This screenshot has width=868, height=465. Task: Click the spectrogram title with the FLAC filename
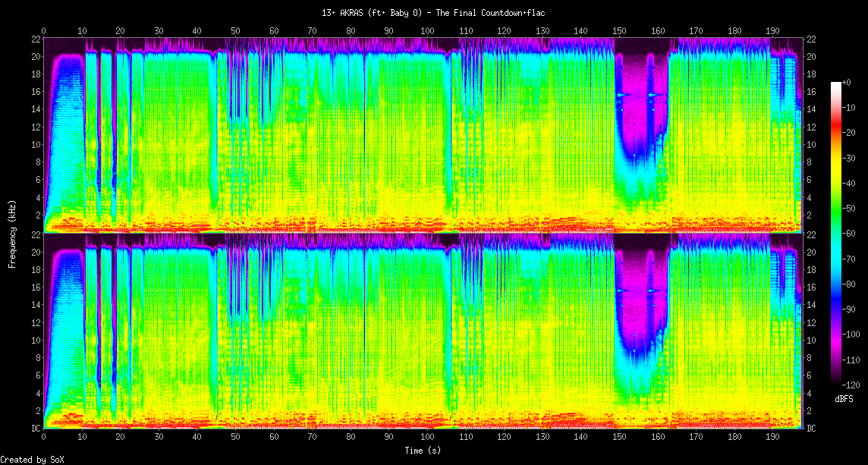point(433,13)
